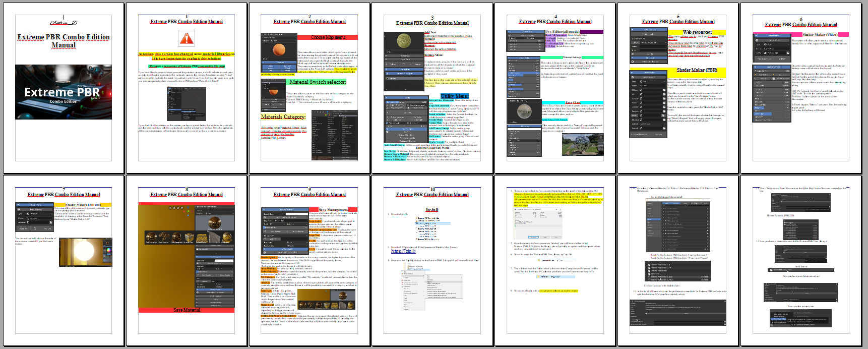The height and width of the screenshot is (349, 868).
Task: Click the Save Management panel screenshot on page 9
Action: click(x=284, y=231)
